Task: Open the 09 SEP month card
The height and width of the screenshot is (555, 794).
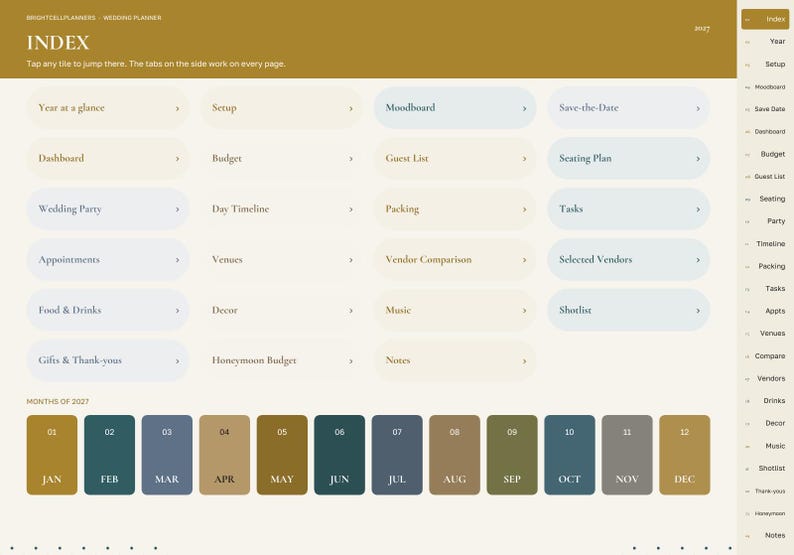Action: coord(512,455)
